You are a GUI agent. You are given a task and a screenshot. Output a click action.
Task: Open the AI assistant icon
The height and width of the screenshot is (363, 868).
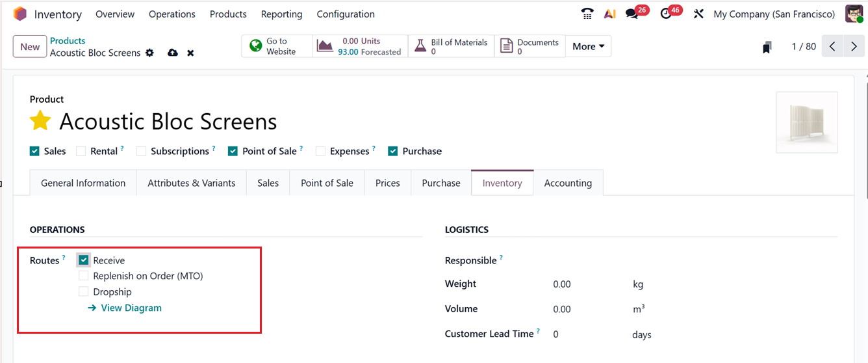pos(609,14)
